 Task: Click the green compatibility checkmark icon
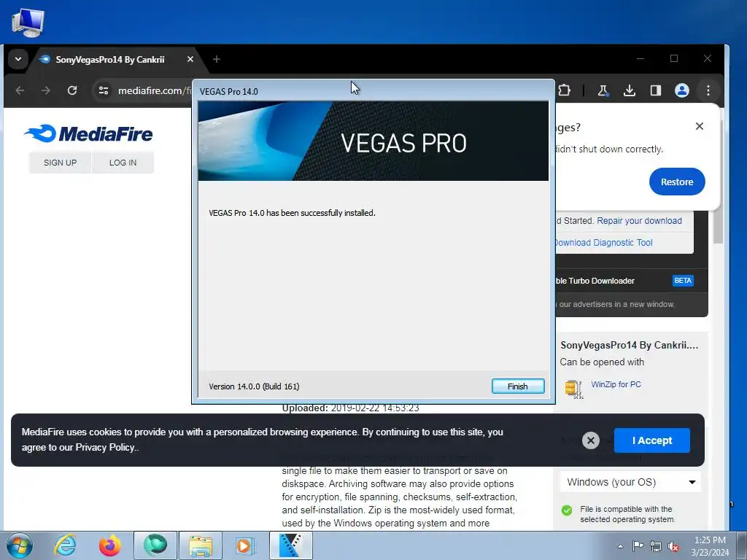point(566,510)
